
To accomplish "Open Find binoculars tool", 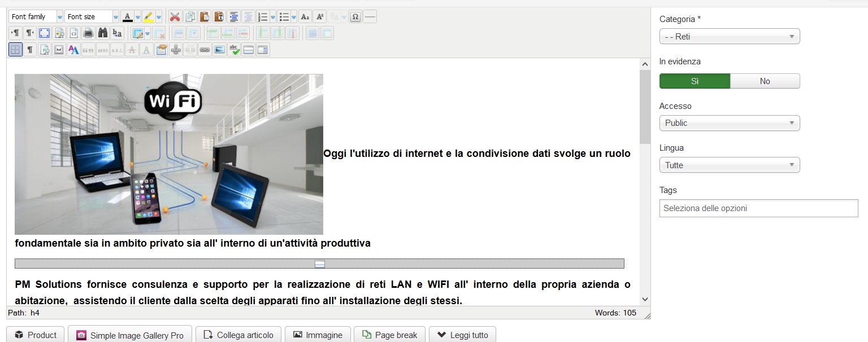I will 103,33.
